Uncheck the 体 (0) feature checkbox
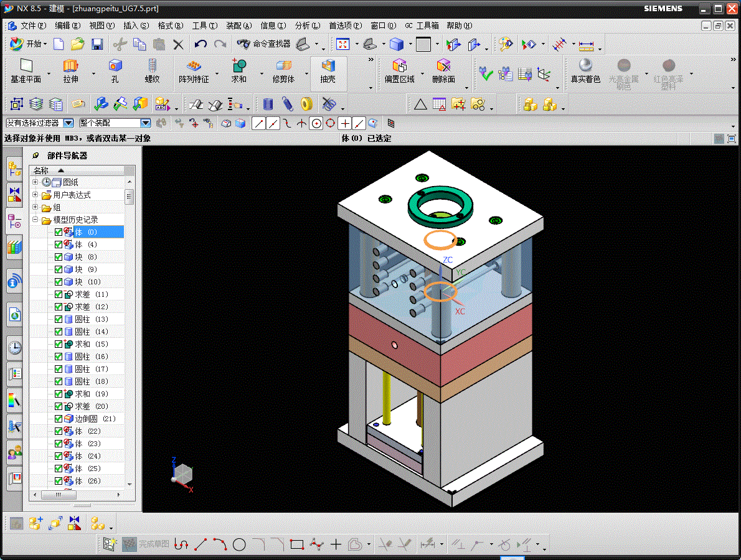741x560 pixels. tap(58, 232)
